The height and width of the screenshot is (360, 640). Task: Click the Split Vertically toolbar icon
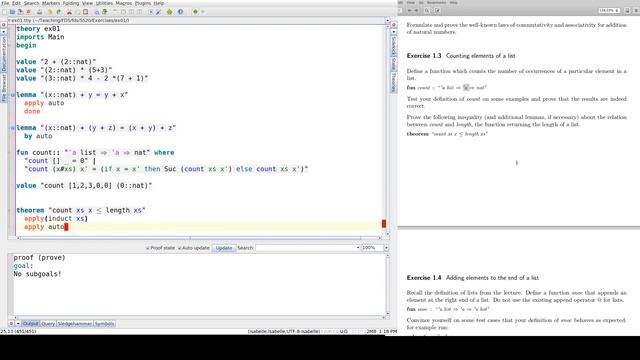coord(139,12)
